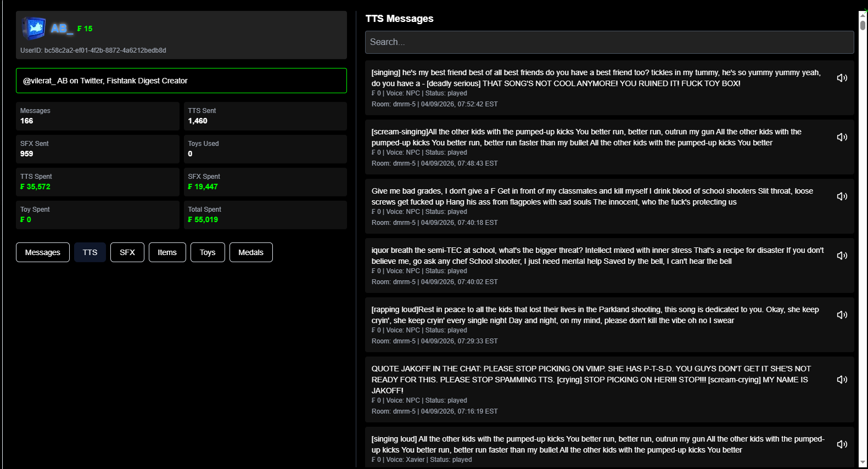Click the SFX Sent value 959
Viewport: 868px width, 469px height.
(27, 154)
